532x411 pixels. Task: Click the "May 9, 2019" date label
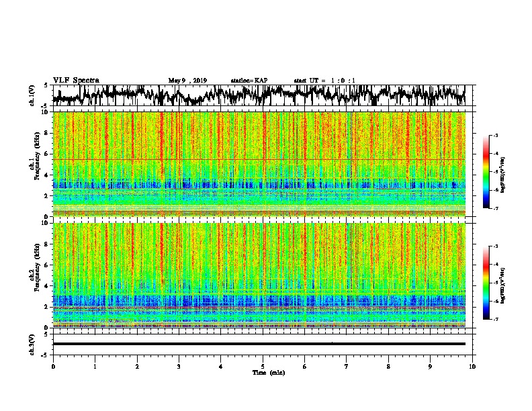click(x=187, y=81)
